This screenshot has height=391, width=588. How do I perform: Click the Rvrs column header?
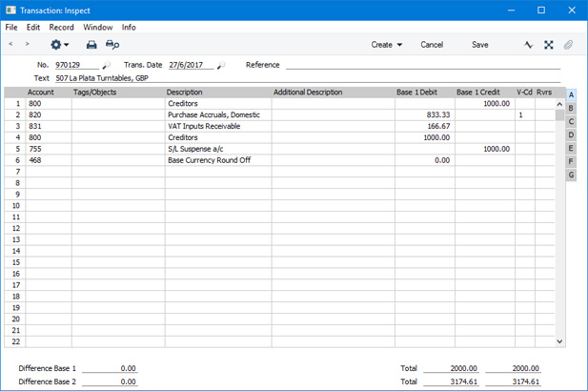544,93
